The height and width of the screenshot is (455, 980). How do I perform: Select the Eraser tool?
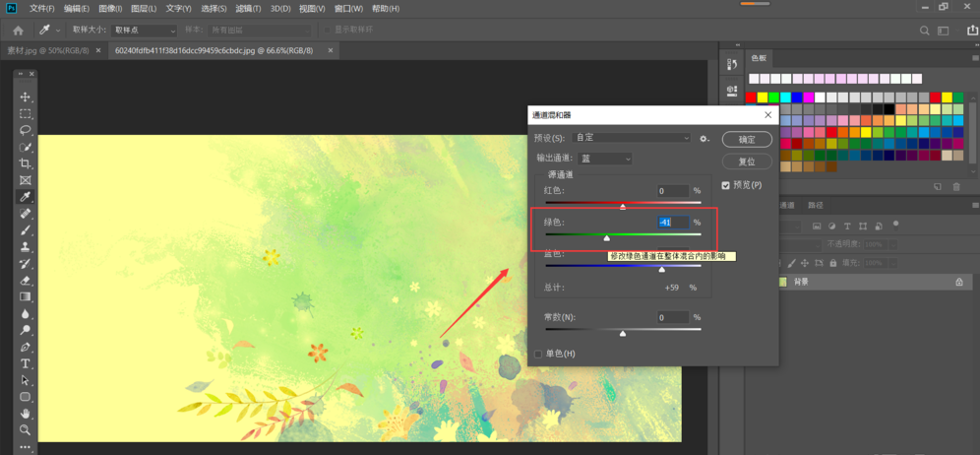click(26, 281)
